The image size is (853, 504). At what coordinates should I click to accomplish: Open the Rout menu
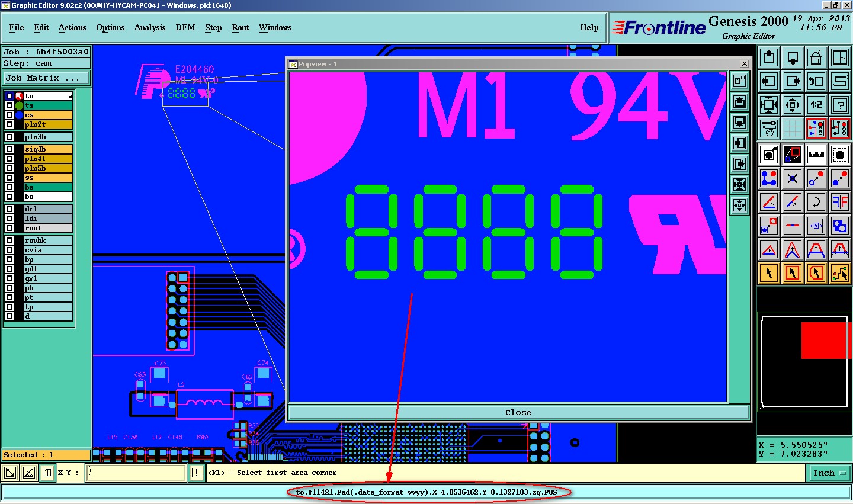pyautogui.click(x=240, y=27)
